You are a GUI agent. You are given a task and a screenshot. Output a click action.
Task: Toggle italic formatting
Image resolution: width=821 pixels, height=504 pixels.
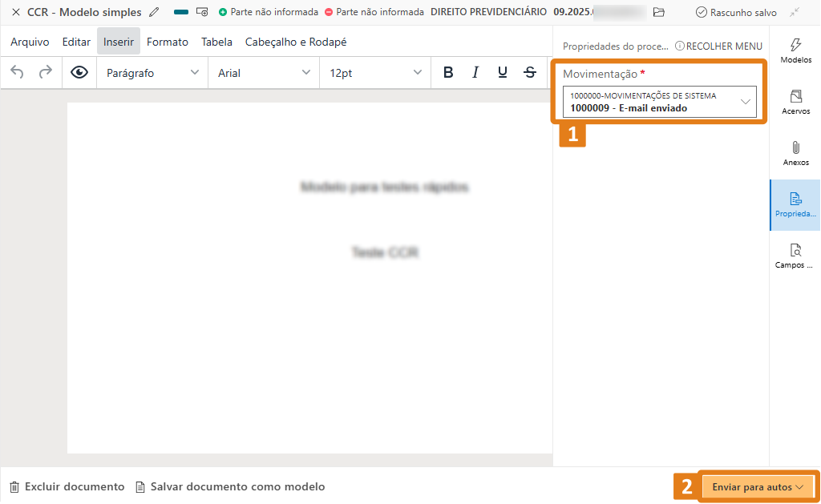475,72
